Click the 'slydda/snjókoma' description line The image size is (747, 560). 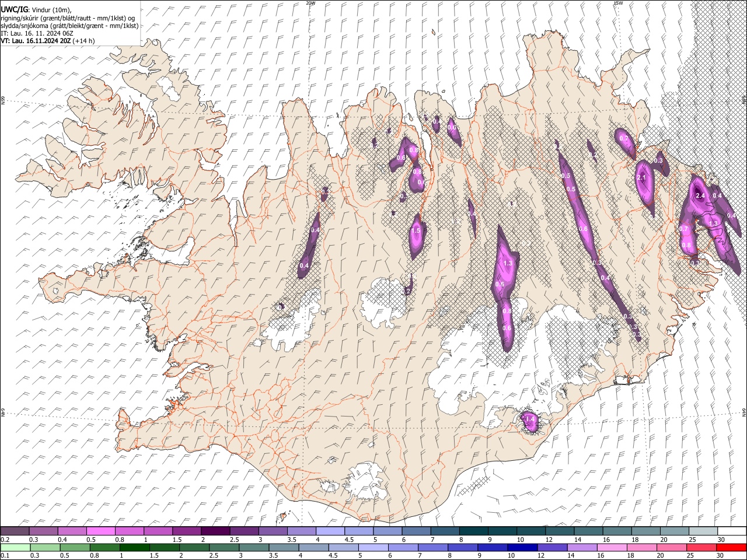(x=70, y=26)
